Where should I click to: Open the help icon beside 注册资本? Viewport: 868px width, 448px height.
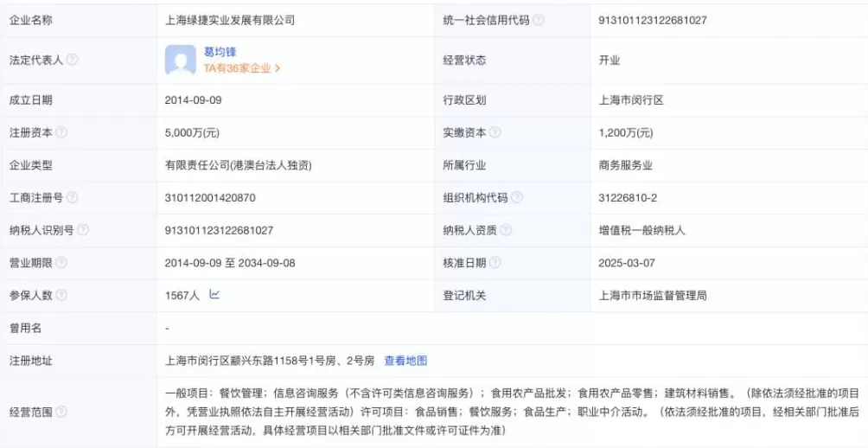(61, 133)
